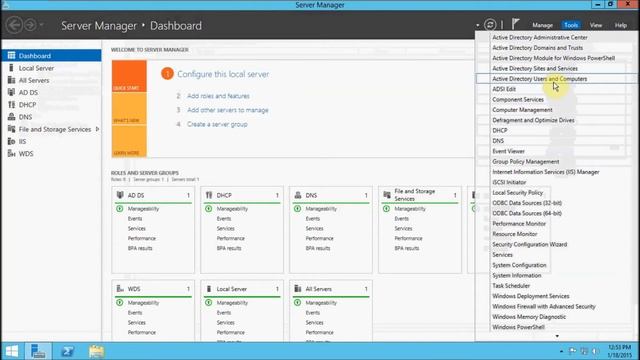Click the AD DS sidebar icon

11,92
